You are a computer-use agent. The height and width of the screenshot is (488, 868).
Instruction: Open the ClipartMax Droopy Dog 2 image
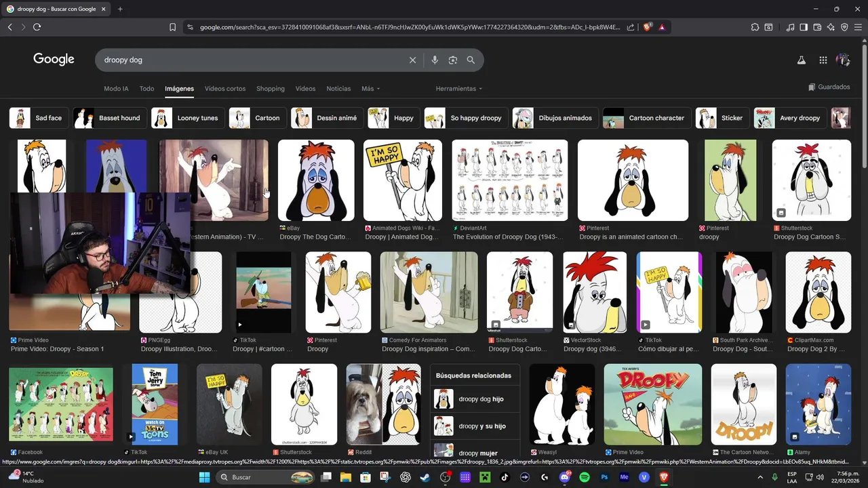pos(818,292)
